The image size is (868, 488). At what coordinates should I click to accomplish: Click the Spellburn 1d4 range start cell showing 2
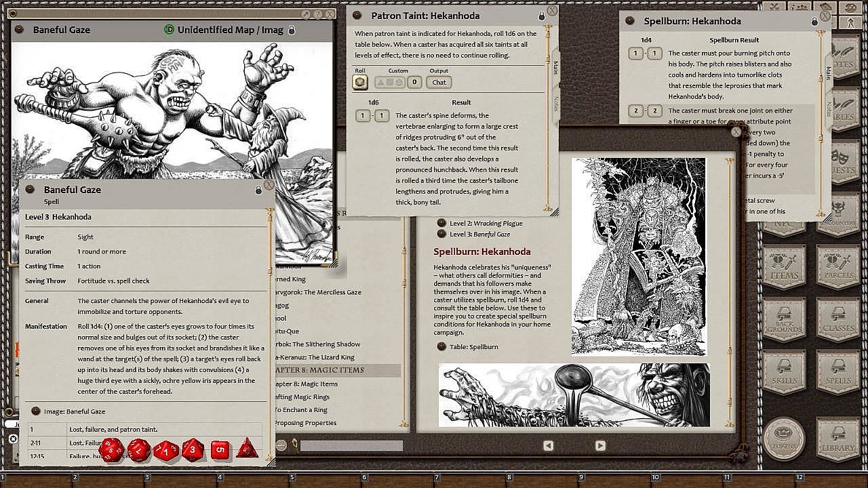[635, 110]
